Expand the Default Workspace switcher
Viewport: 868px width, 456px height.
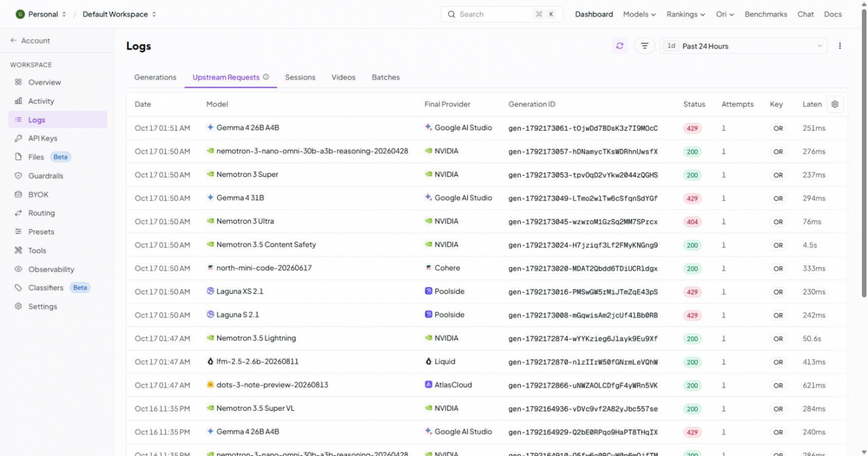click(119, 14)
